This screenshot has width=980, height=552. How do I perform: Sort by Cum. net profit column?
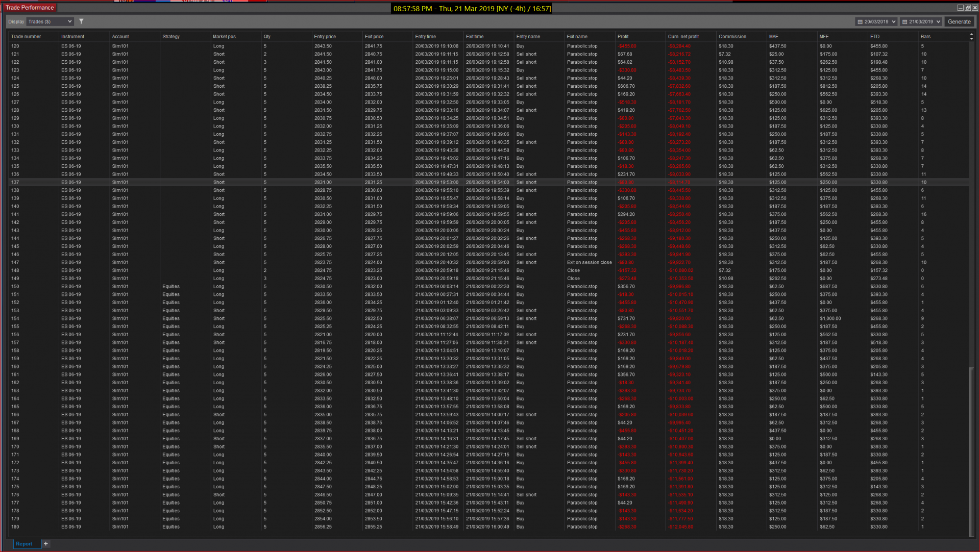(683, 37)
